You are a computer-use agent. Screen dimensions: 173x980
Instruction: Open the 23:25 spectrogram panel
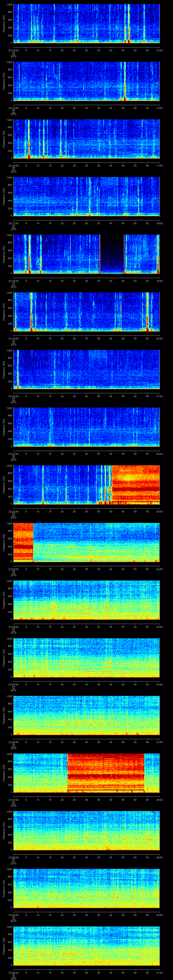click(87, 657)
